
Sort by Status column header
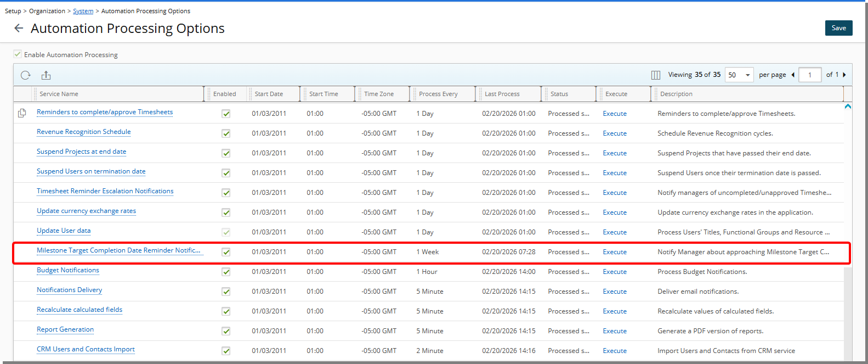559,94
